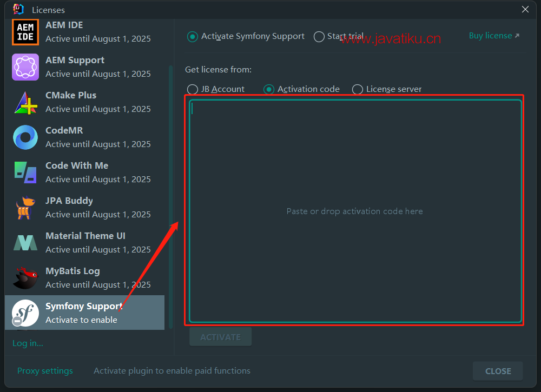This screenshot has width=541, height=392.
Task: Select the Symfony Support entry title
Action: coord(84,307)
